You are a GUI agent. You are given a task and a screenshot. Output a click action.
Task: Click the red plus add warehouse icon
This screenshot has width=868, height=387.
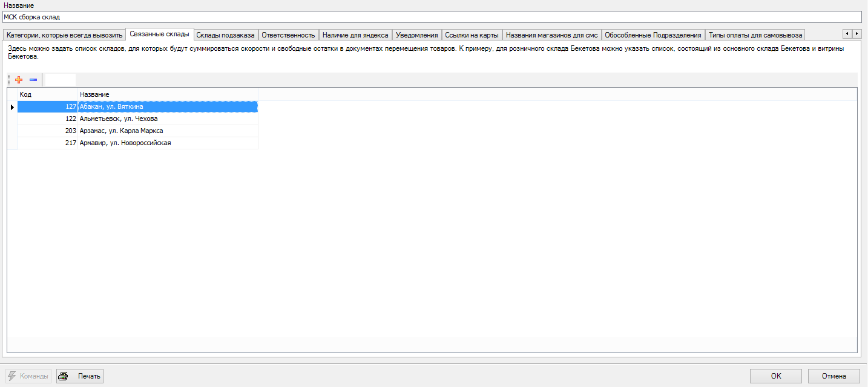19,80
